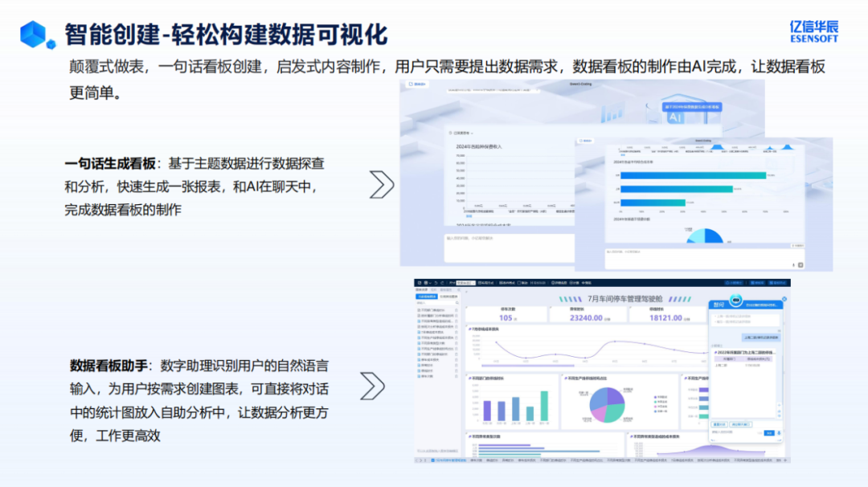The width and height of the screenshot is (868, 487).
Task: Select the active blue sheet tab in the bottom bar
Action: pyautogui.click(x=449, y=460)
